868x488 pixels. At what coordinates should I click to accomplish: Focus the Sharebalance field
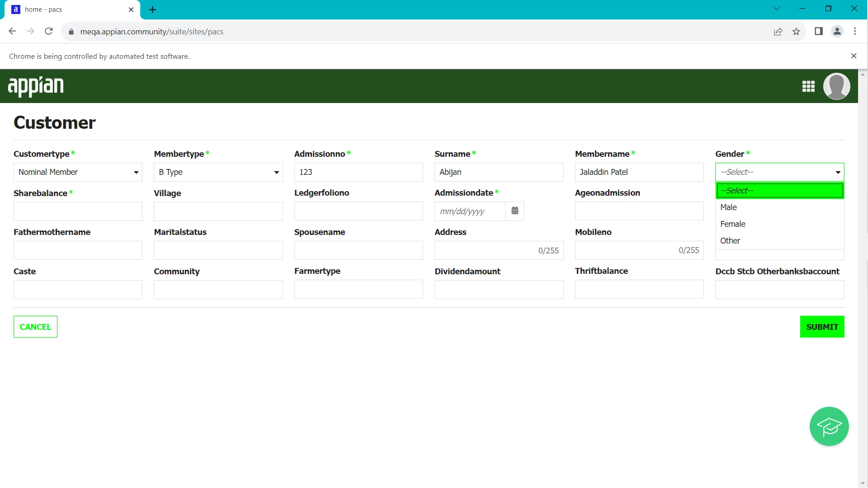78,211
